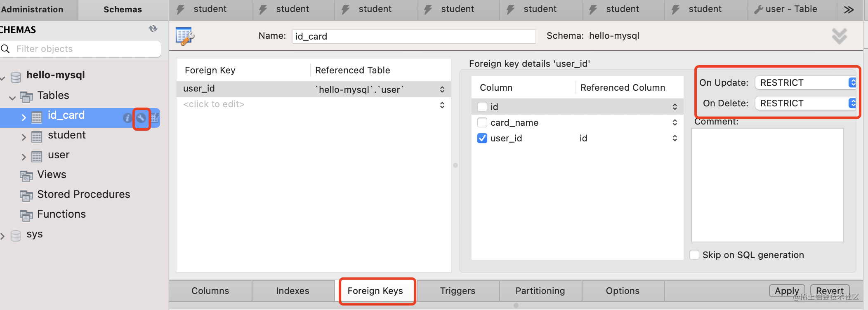
Task: Click the double-chevron tab overflow icon
Action: point(849,9)
